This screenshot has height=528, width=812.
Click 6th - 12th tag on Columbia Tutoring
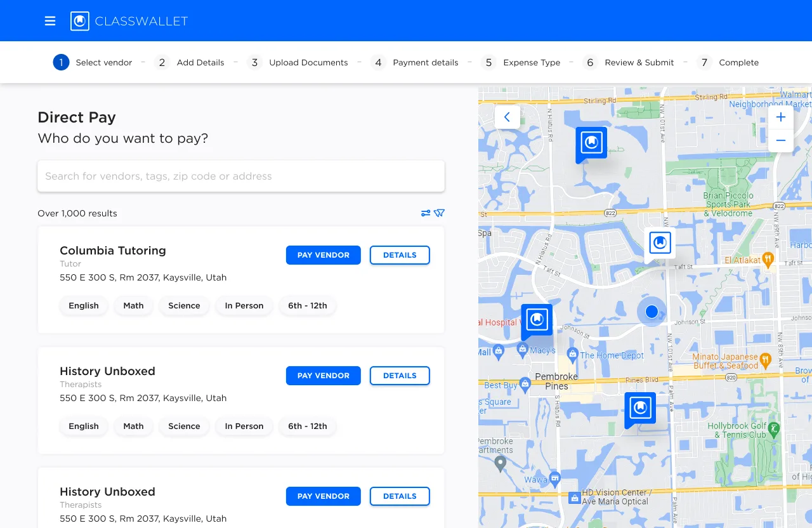point(308,305)
